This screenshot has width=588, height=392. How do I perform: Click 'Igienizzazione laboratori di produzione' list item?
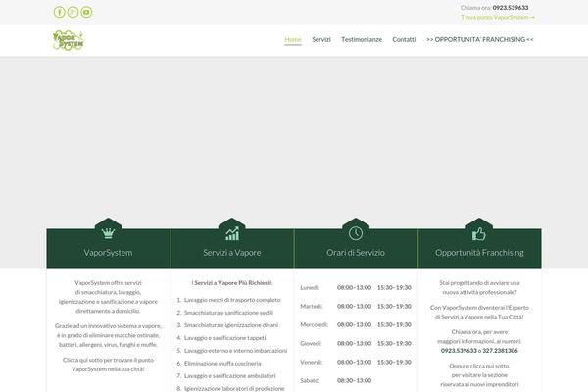click(x=234, y=389)
